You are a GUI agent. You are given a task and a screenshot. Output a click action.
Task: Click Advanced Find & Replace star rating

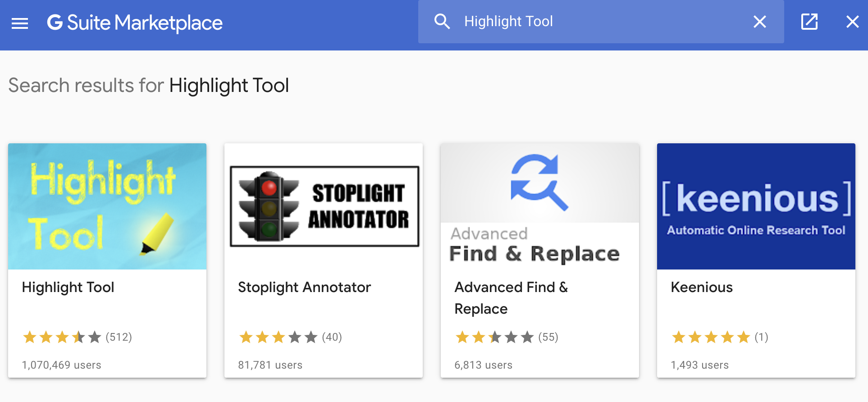click(x=495, y=337)
